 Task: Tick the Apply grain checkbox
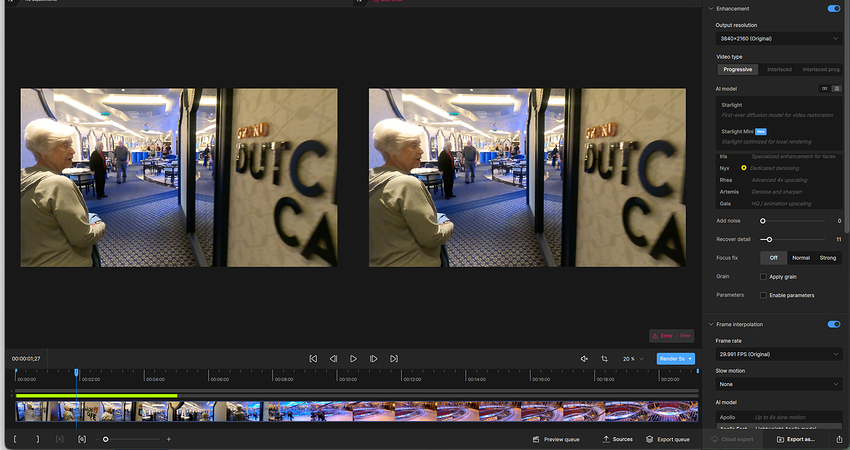pos(763,276)
